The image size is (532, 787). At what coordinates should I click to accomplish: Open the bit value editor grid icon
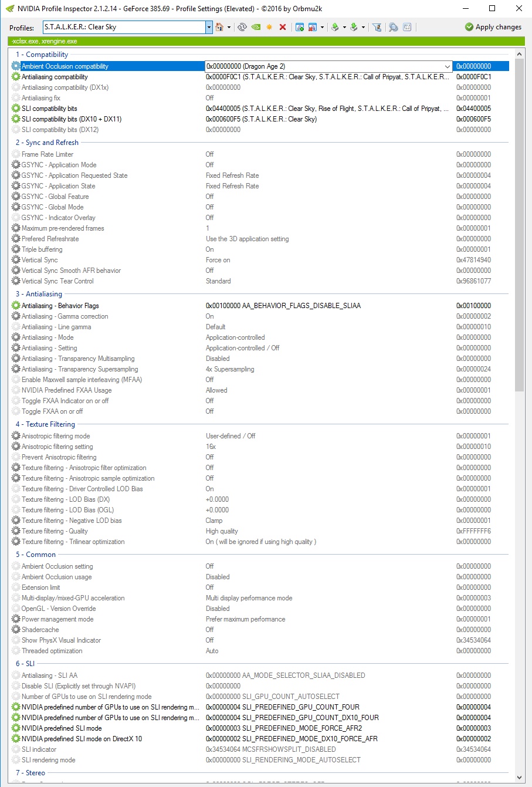click(x=407, y=27)
